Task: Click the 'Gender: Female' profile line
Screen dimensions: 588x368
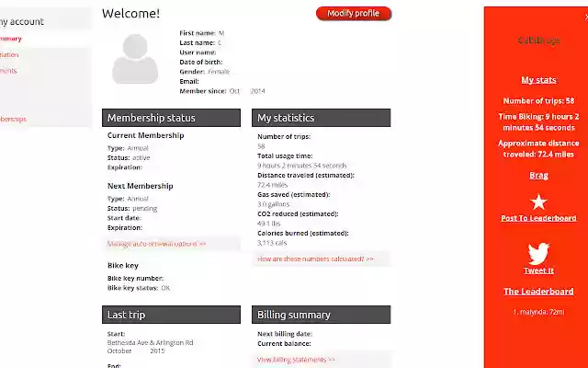Action: 204,72
